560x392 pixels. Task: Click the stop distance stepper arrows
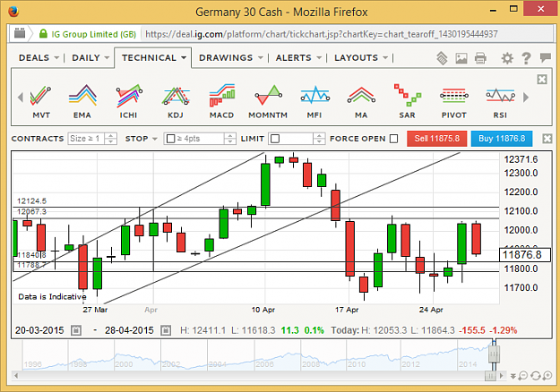[x=230, y=139]
